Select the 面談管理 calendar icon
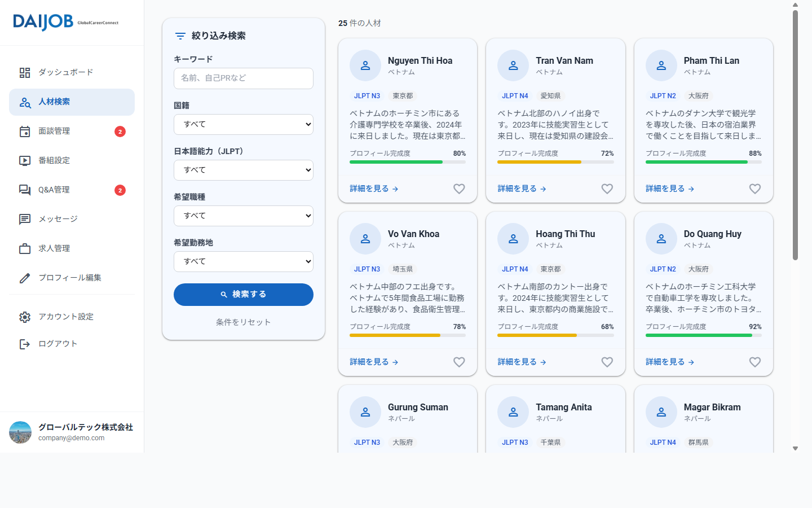Screen dimensions: 812x508 pos(25,131)
